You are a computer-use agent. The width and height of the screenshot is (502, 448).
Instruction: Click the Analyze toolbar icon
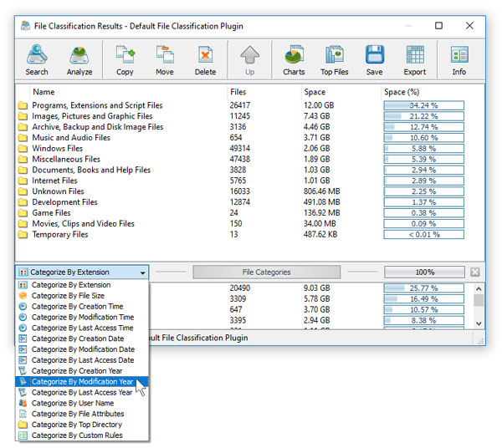pos(79,55)
